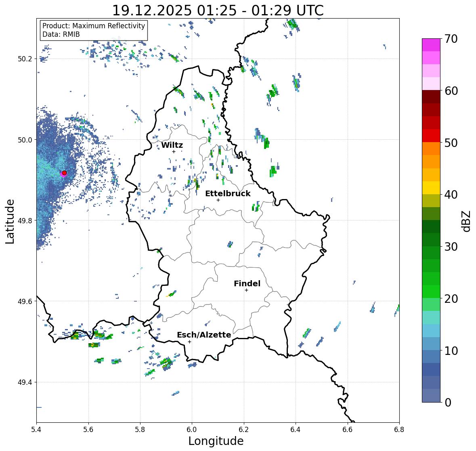The height and width of the screenshot is (451, 476).
Task: Click the Wiltz station cross marker
Action: [174, 151]
